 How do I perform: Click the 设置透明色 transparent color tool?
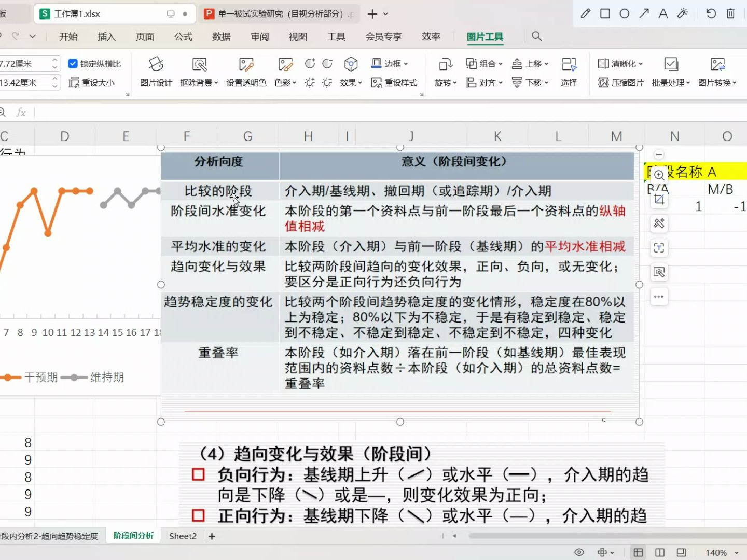pos(246,73)
